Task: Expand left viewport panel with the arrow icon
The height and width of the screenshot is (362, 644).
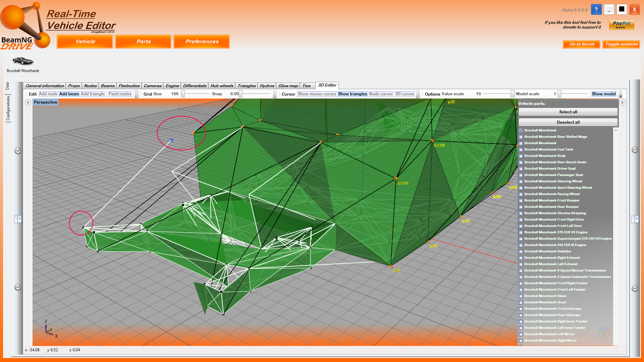Action: point(28,103)
